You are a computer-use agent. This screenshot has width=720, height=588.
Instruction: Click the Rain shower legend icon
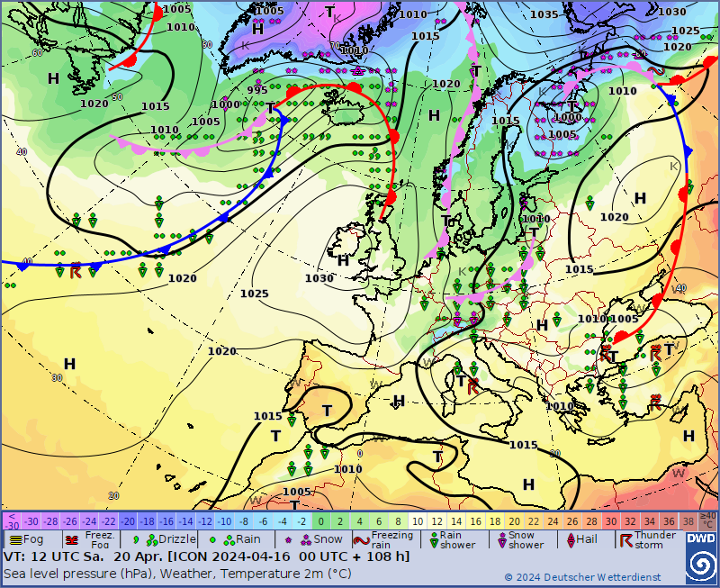(x=433, y=539)
